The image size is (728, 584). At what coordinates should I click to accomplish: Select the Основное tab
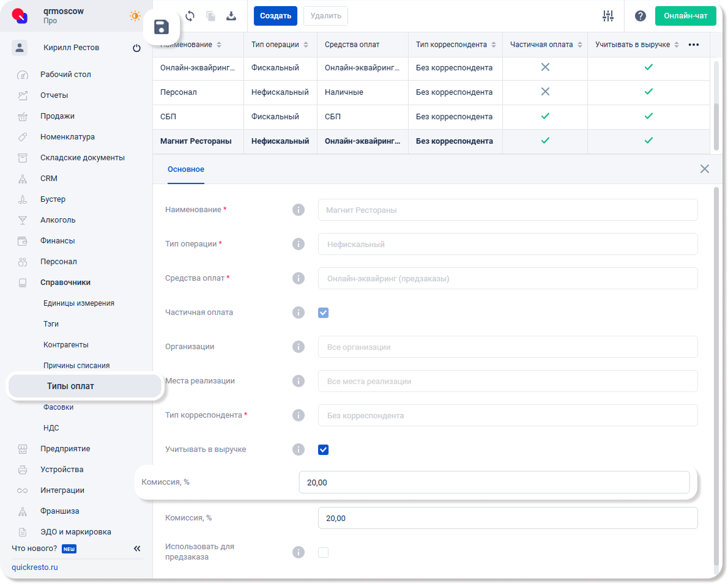(x=186, y=169)
